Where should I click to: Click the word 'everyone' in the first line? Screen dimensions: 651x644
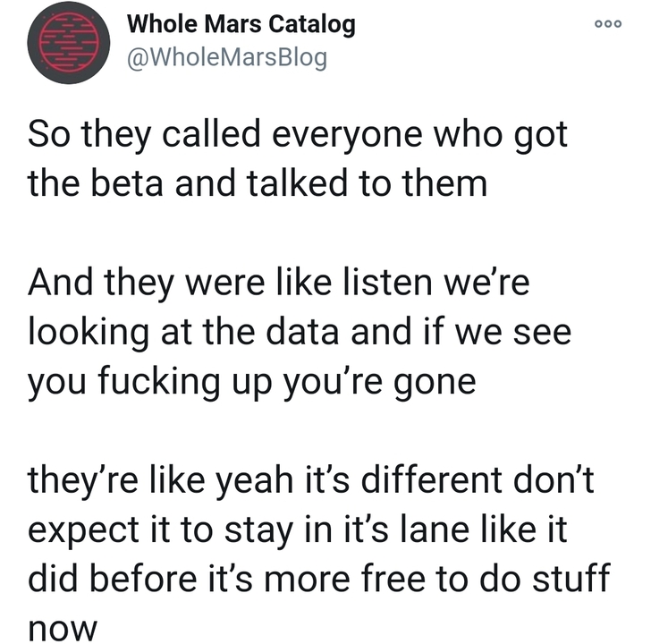click(347, 135)
